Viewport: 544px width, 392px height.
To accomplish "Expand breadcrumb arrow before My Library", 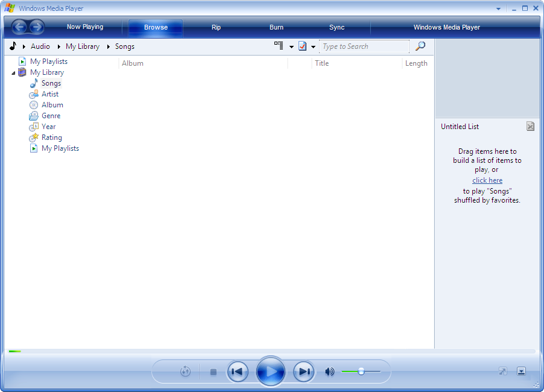I will (x=59, y=46).
